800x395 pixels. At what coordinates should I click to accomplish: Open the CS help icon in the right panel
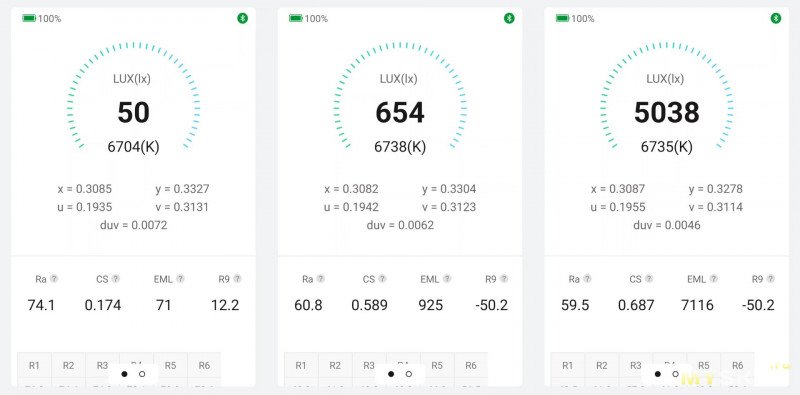click(x=649, y=279)
